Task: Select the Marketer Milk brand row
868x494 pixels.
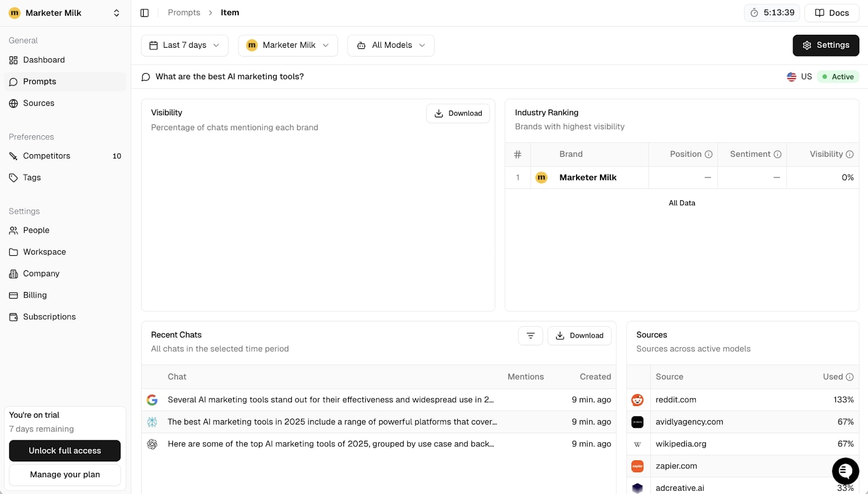Action: click(x=682, y=178)
